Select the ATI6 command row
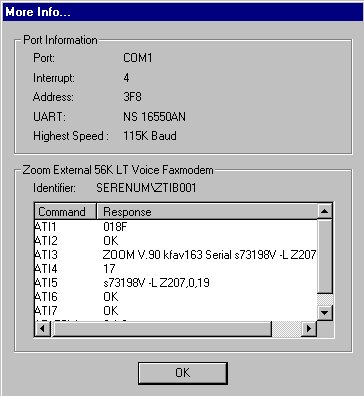Viewport: 364px width, 396px height. pos(176,297)
